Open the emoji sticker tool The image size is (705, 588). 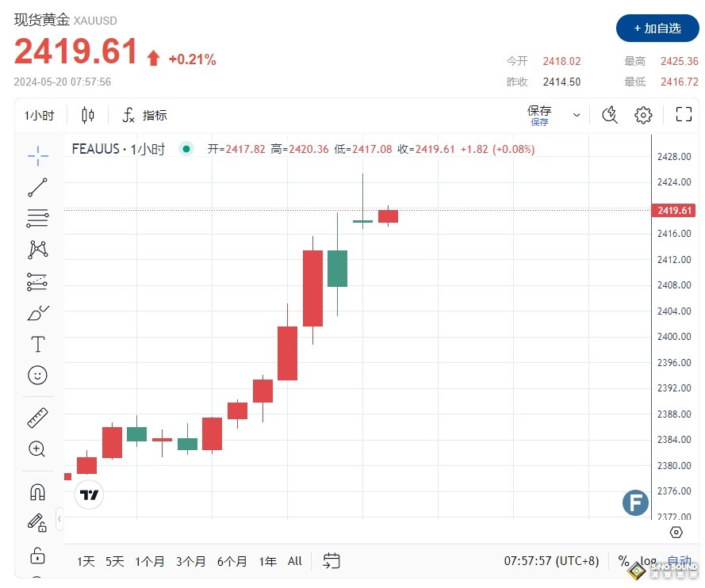coord(37,375)
